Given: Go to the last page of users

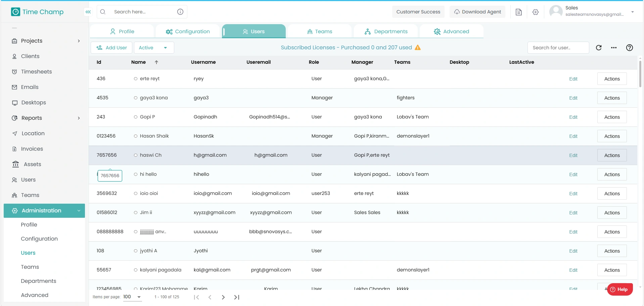Looking at the screenshot, I should 237,297.
